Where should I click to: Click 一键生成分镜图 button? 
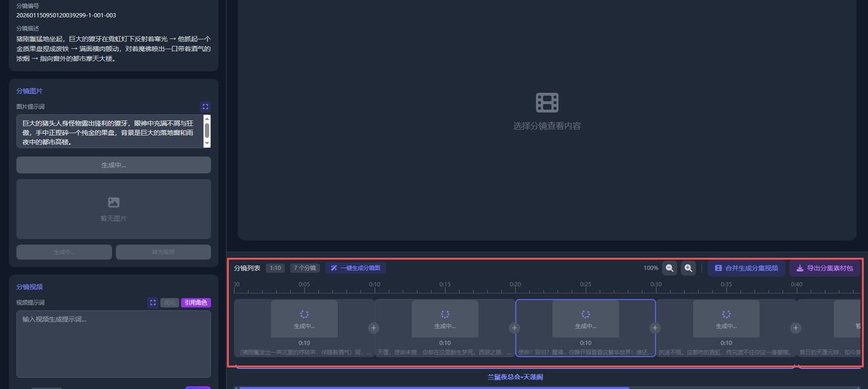tap(355, 268)
